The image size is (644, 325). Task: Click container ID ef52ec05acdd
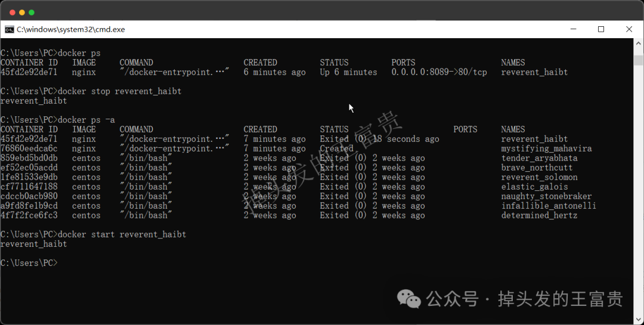(x=29, y=168)
